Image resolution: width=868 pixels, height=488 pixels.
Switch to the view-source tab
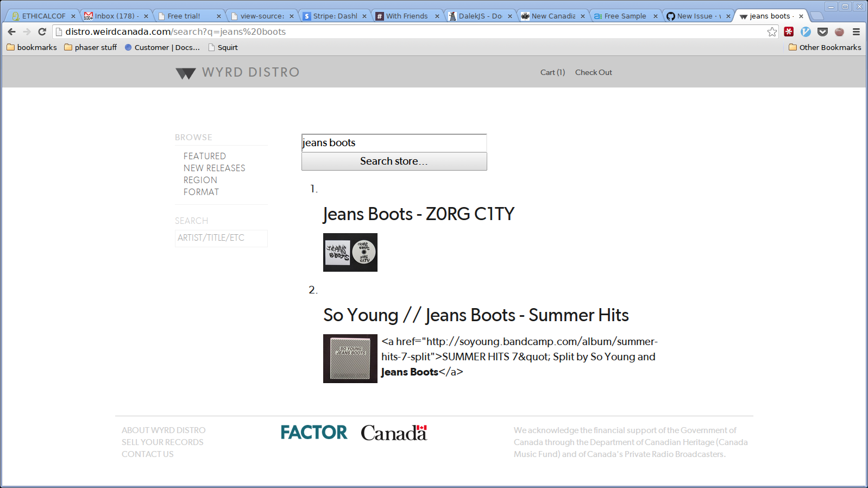pyautogui.click(x=261, y=16)
